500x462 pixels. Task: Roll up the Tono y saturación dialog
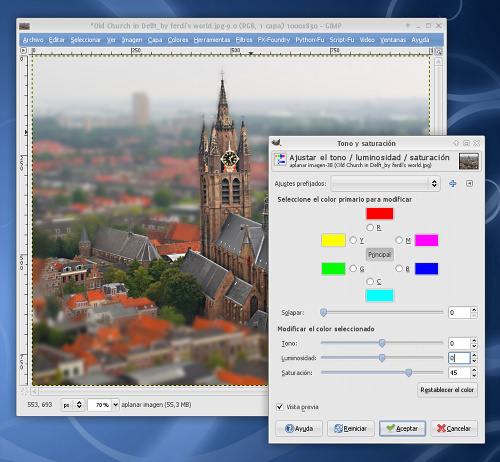click(x=456, y=143)
